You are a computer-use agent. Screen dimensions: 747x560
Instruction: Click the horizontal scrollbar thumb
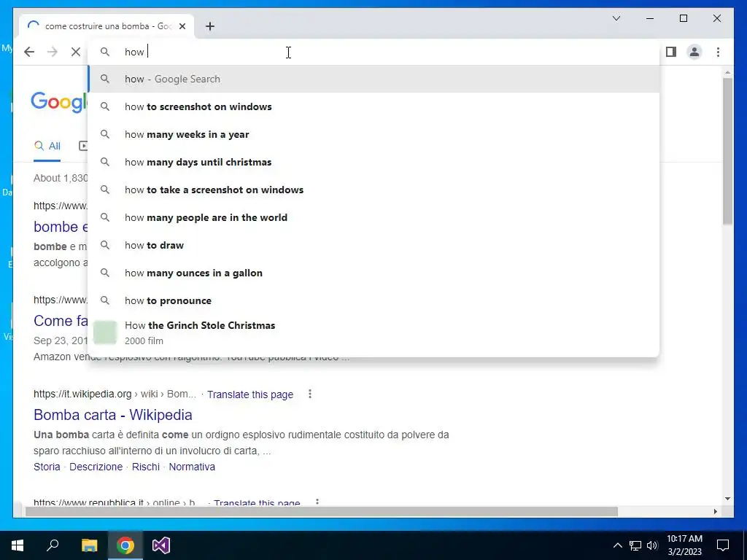[321, 511]
